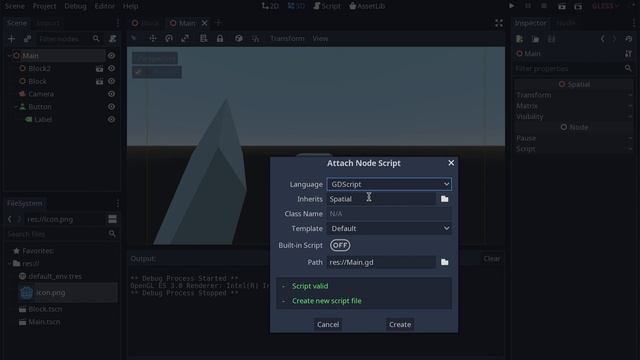Click Create in Attach Node Script dialog
Screen dimensions: 640x360
(400, 324)
